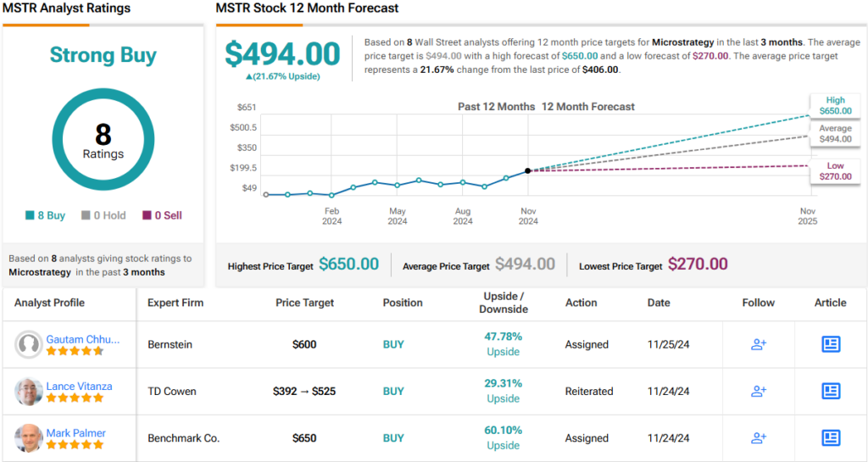Viewport: 868px width, 462px height.
Task: Click the Strong Buy consensus label
Action: (x=103, y=55)
